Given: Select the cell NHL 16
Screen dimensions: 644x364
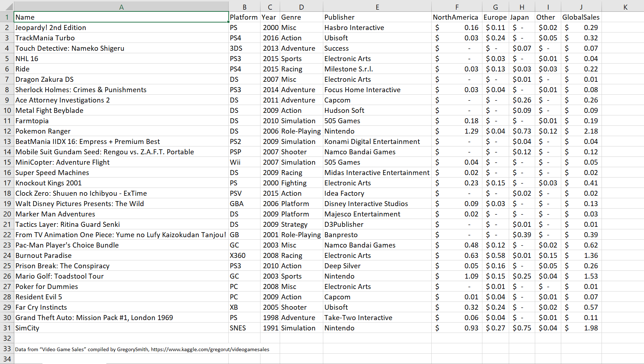Looking at the screenshot, I should click(x=121, y=59).
